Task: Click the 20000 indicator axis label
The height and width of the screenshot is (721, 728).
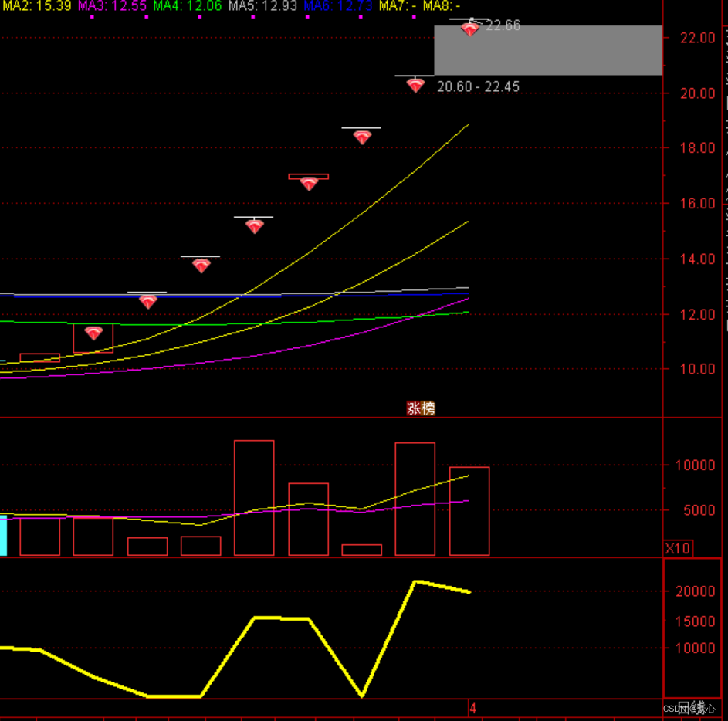Action: point(696,591)
